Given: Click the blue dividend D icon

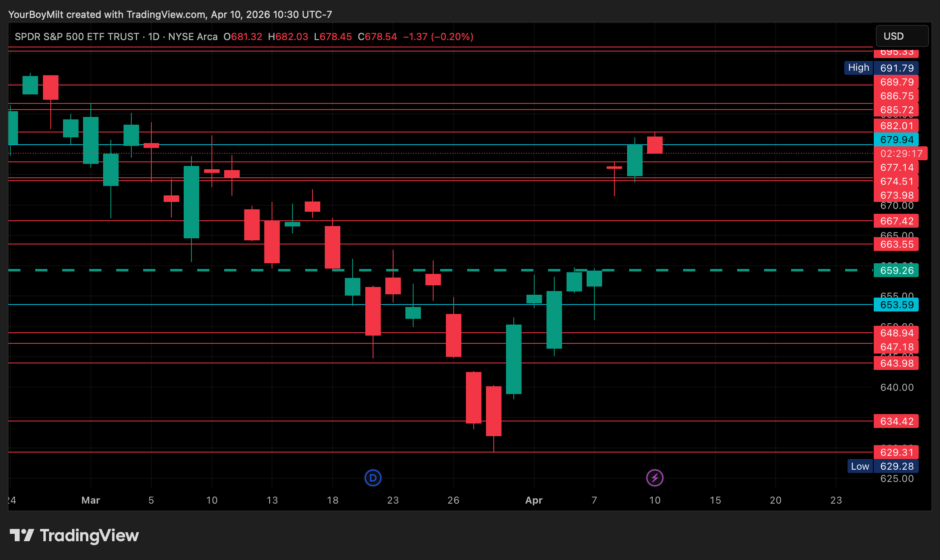Looking at the screenshot, I should 373,478.
